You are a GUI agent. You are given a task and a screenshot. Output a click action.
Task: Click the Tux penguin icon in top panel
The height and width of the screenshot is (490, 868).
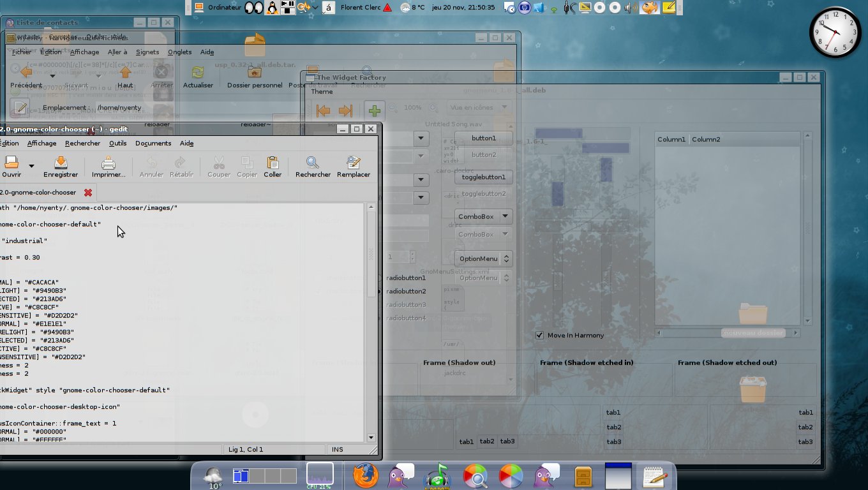point(273,8)
